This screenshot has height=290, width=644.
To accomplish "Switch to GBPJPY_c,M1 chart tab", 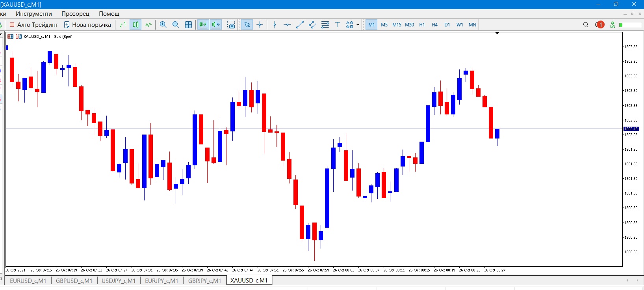I will coord(205,281).
